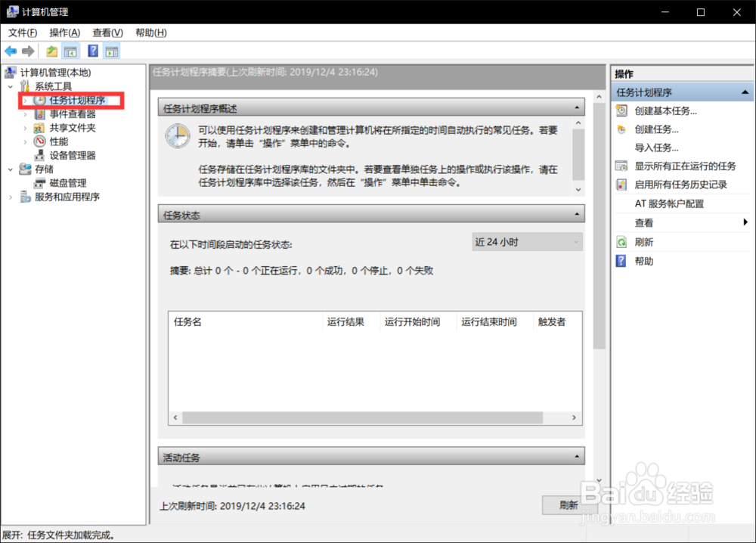Viewport: 756px width, 543px height.
Task: Select 设备管理器 in the tree
Action: tap(73, 156)
